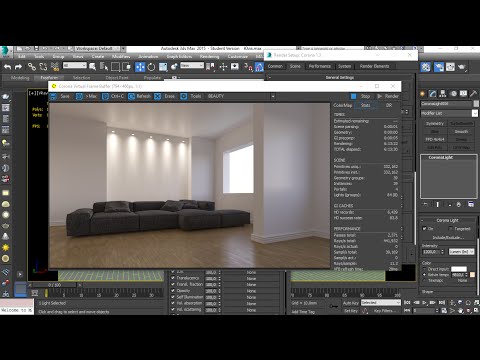Screen dimensions: 480x360
Task: Open the Common tab in Render Setup
Action: 275,66
